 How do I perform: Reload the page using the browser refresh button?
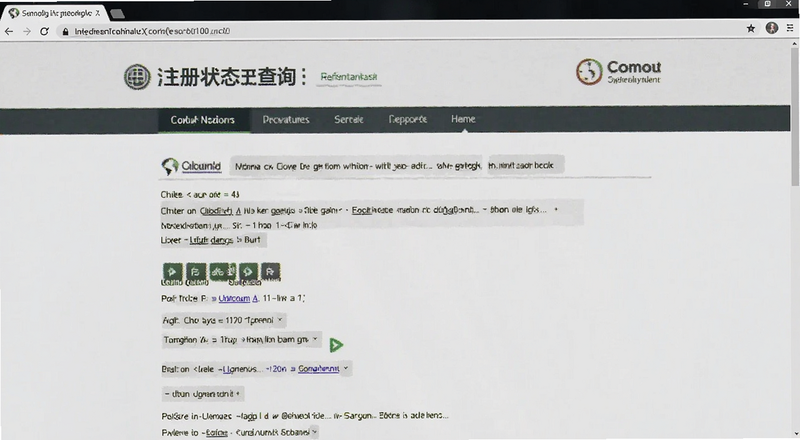coord(44,31)
